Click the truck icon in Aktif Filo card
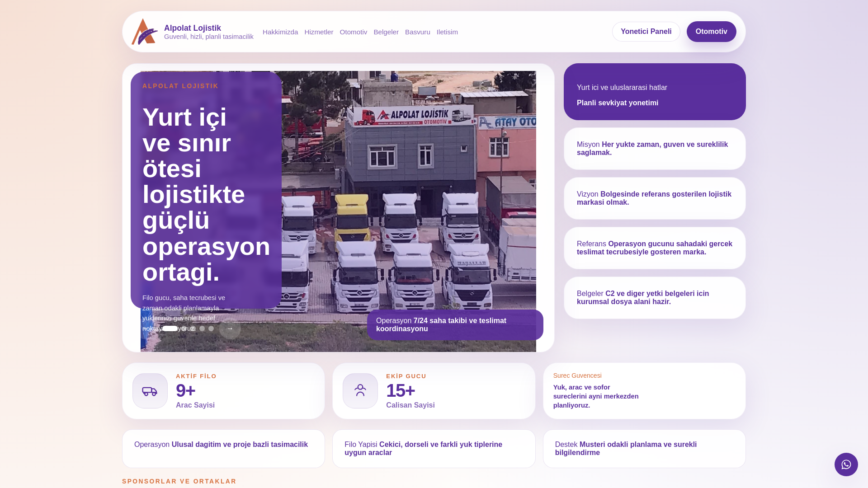868x488 pixels. 150,391
